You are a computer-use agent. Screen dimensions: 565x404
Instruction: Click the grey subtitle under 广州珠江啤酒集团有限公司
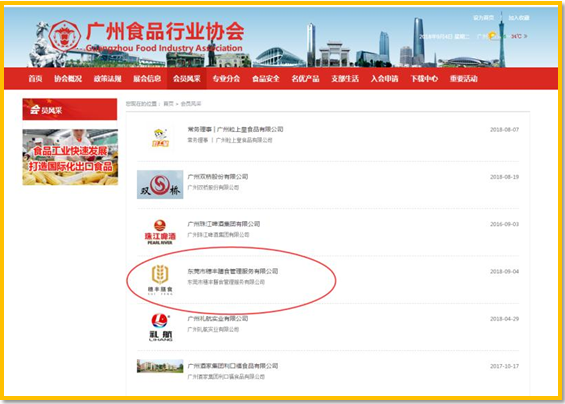coord(218,235)
